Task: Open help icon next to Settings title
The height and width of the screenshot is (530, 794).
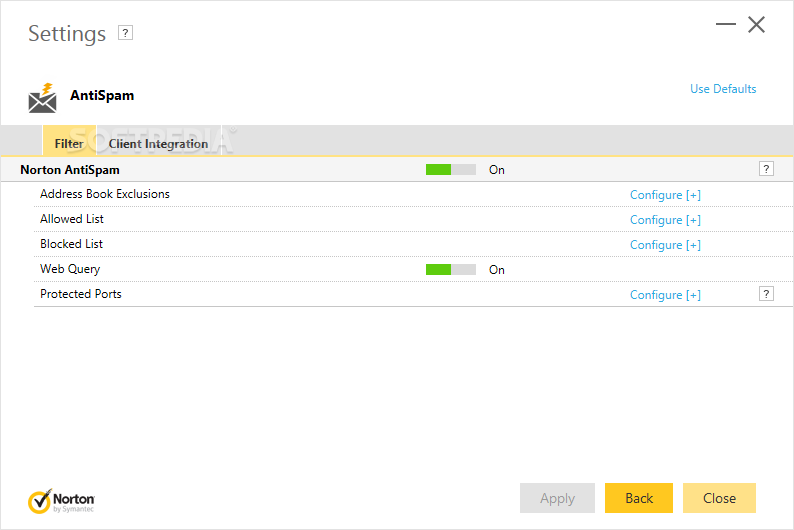Action: 125,33
